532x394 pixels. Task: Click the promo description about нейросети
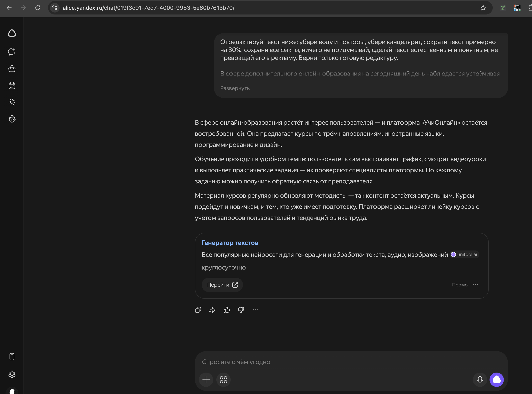pyautogui.click(x=325, y=255)
